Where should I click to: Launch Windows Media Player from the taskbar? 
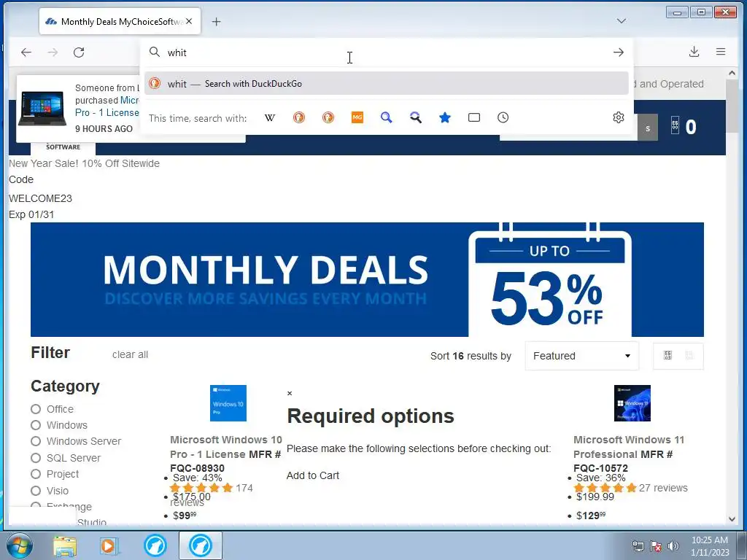click(x=109, y=546)
